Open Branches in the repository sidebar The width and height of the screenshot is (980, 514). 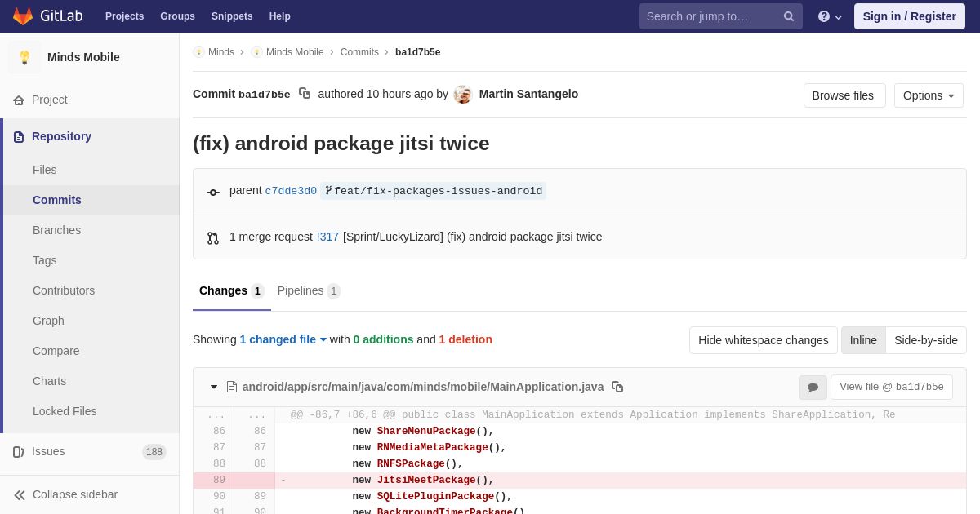56,230
